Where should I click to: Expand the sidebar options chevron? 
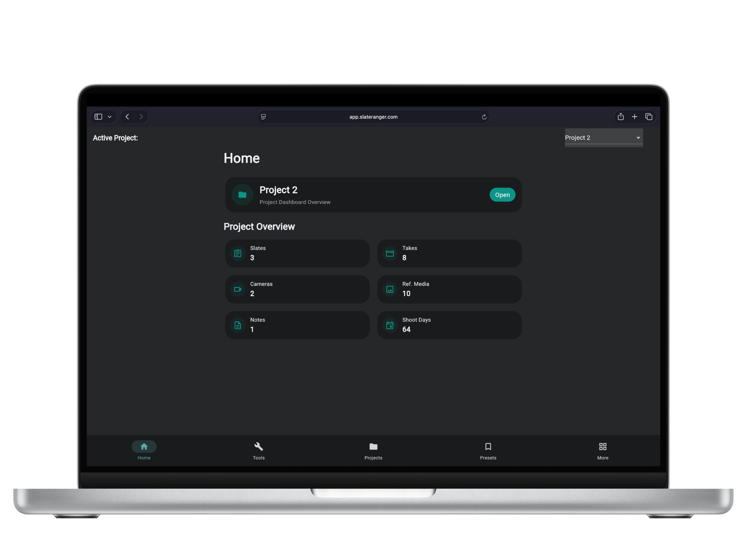coord(109,117)
